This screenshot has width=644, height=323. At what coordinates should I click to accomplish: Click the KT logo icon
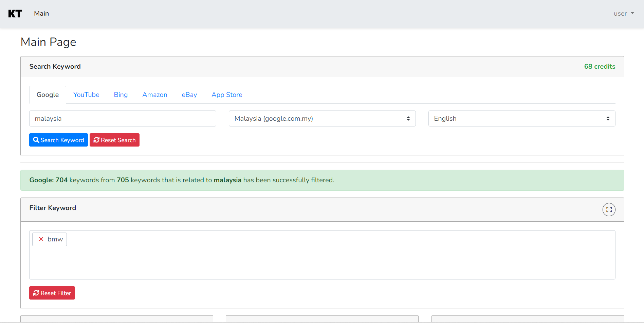[15, 14]
